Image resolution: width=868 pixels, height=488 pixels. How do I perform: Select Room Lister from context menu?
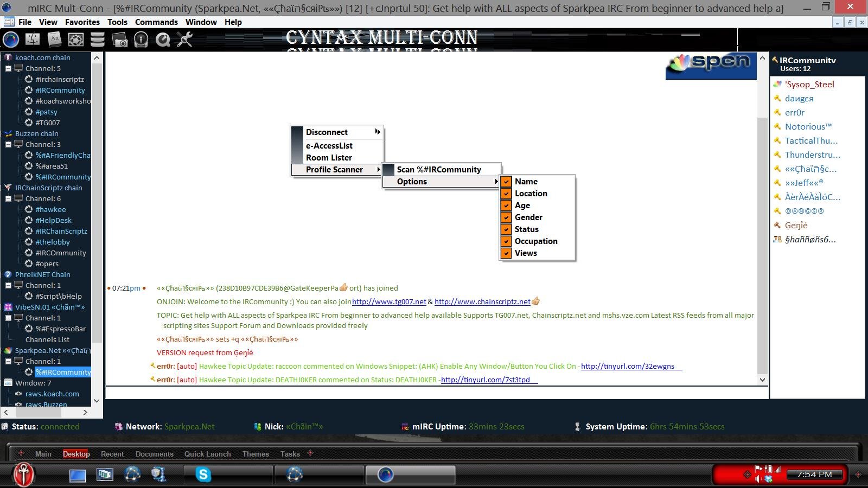[x=329, y=158]
